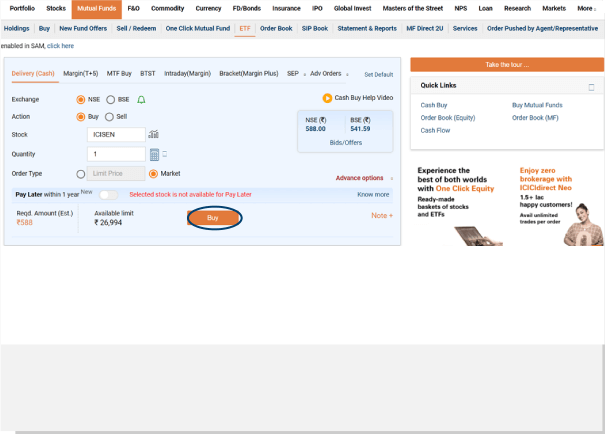605x434 pixels.
Task: Click the small icon right of calculator
Action: [164, 154]
